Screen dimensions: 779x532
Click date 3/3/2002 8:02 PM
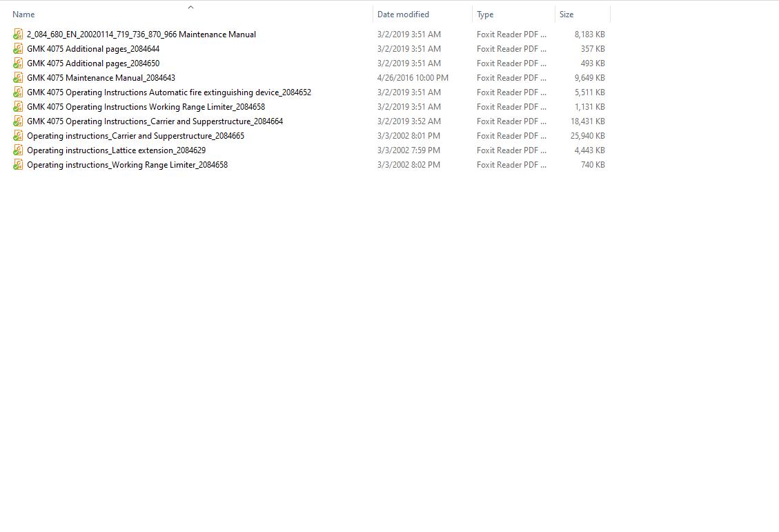[408, 164]
